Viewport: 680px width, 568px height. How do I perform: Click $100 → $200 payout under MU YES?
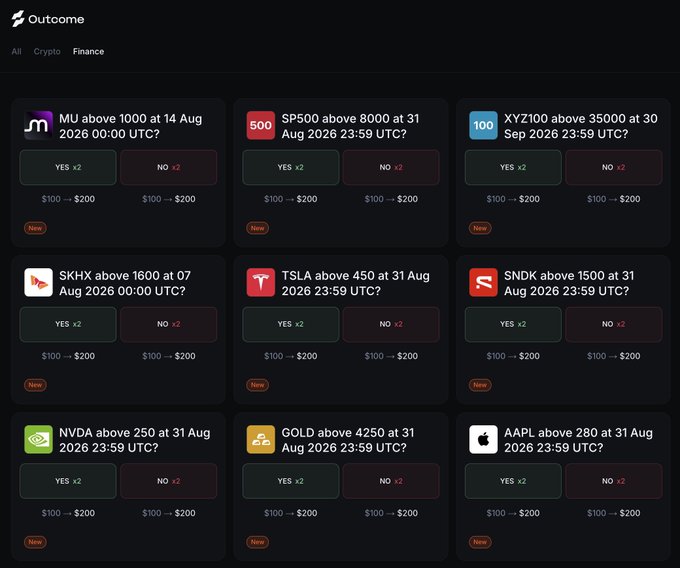pyautogui.click(x=68, y=199)
